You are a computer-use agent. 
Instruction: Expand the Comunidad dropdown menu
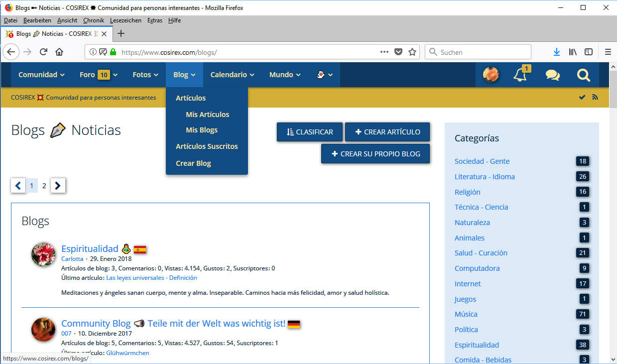coord(41,75)
